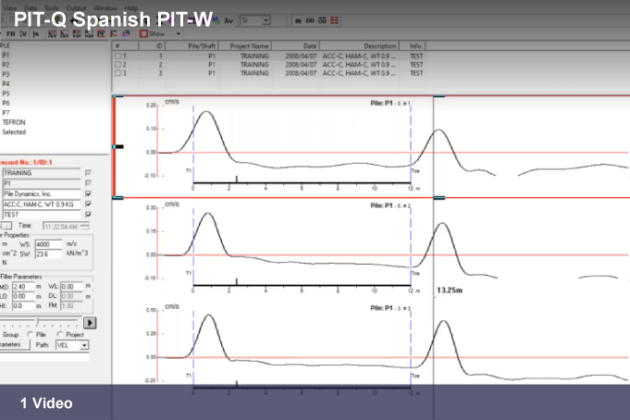The height and width of the screenshot is (420, 630).
Task: Select the Pile radio button
Action: [30, 334]
